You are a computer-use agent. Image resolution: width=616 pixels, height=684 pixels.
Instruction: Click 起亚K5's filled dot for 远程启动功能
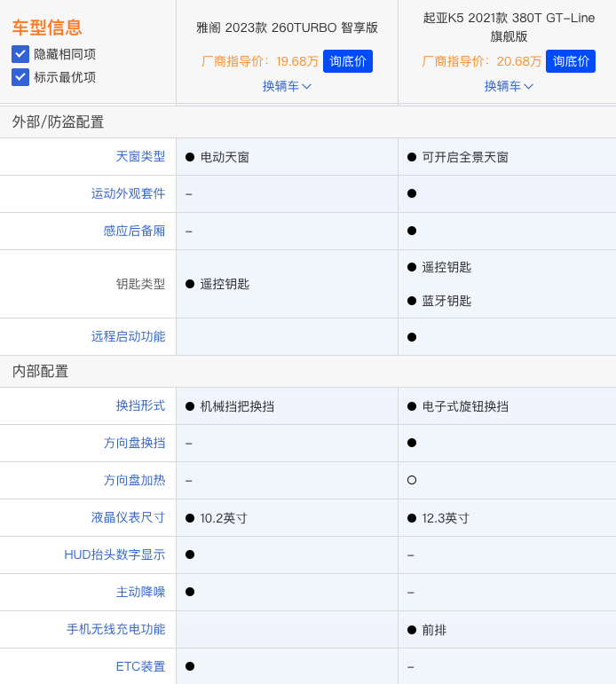412,337
